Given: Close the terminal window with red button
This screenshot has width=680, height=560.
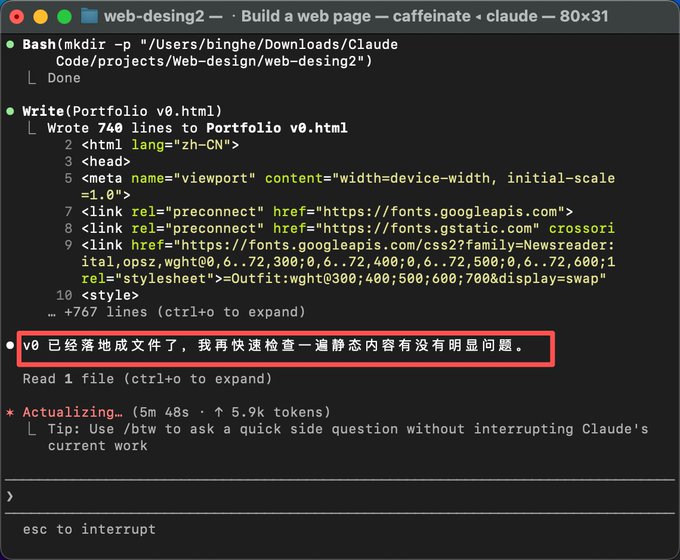Looking at the screenshot, I should pos(16,16).
